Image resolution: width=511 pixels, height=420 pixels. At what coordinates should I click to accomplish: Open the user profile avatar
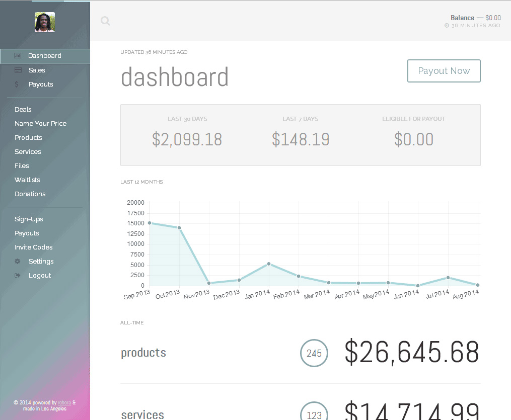(x=45, y=22)
